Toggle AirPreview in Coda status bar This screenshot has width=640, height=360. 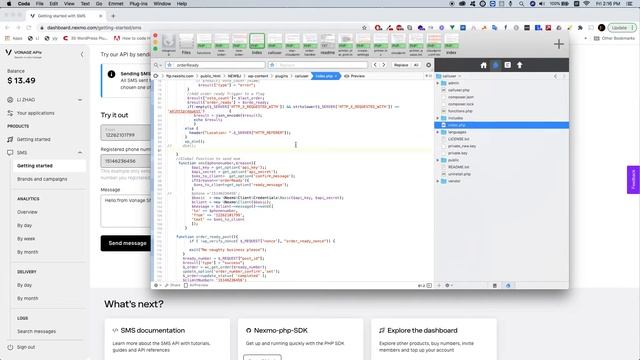(196, 285)
